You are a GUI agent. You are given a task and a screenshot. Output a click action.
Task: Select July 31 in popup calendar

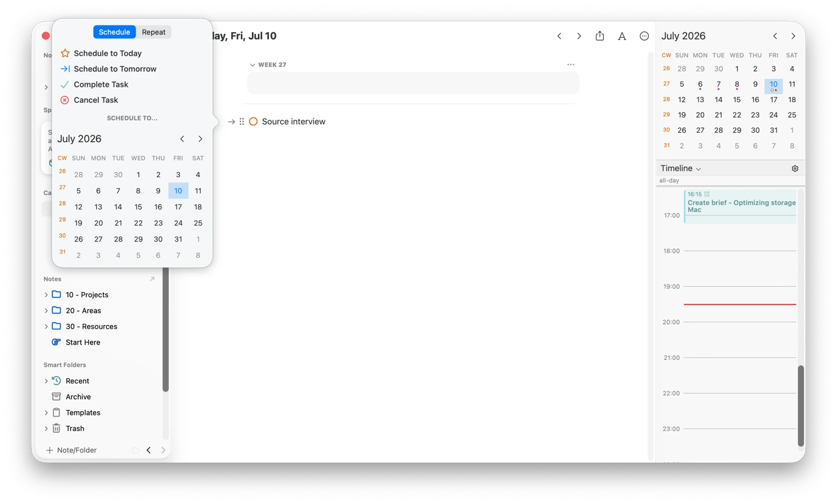pyautogui.click(x=178, y=239)
